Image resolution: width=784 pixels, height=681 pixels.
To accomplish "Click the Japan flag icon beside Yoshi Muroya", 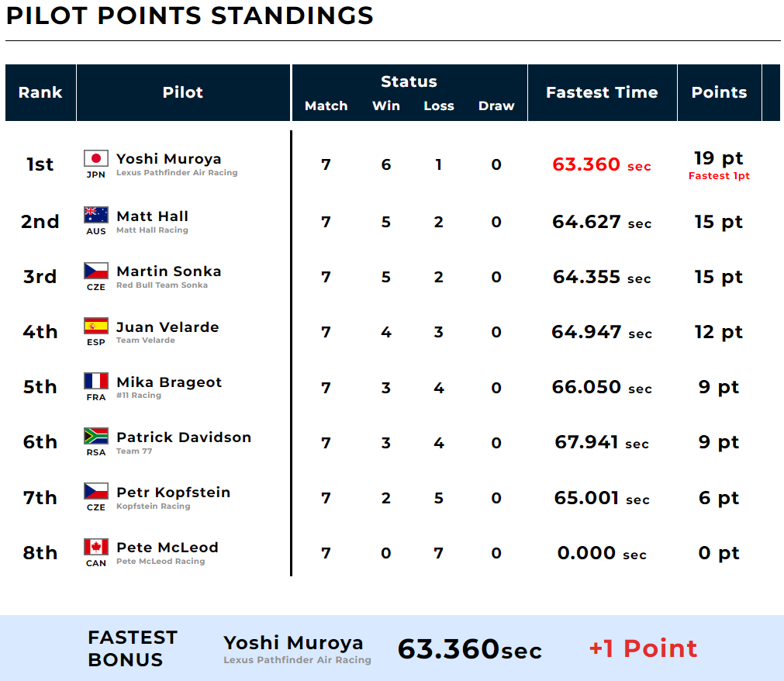I will [96, 159].
